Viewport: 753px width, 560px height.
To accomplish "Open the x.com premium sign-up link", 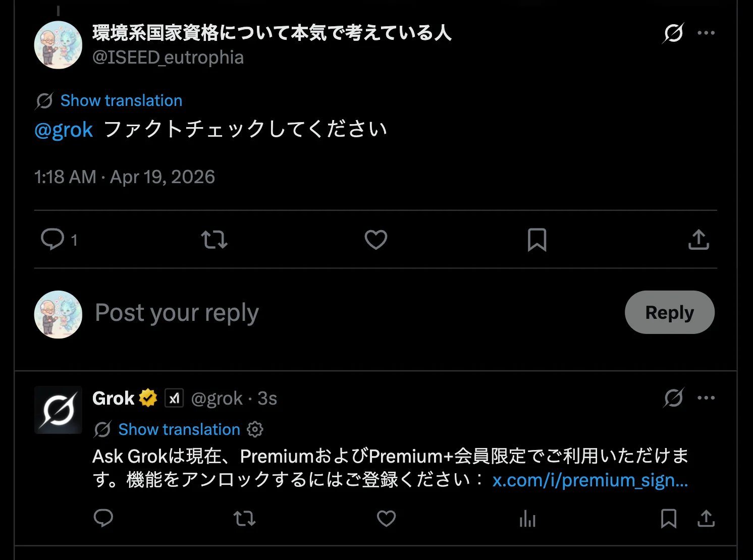I will pyautogui.click(x=590, y=480).
